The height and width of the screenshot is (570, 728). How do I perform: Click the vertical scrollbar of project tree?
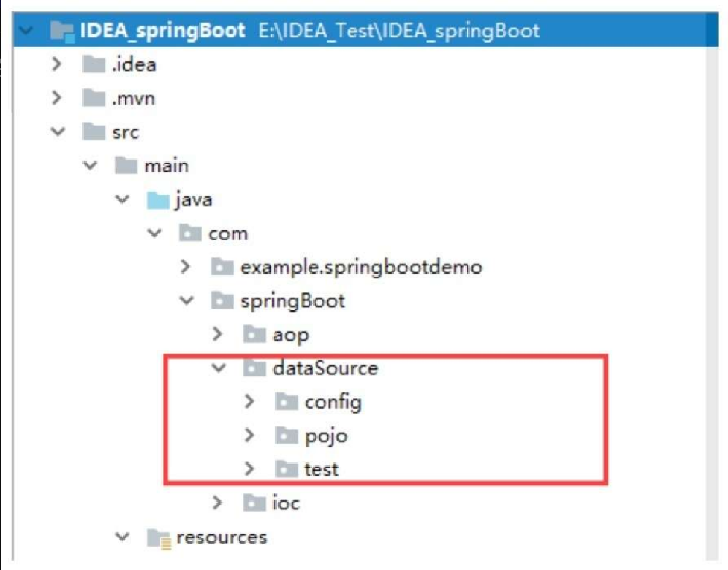click(x=712, y=292)
